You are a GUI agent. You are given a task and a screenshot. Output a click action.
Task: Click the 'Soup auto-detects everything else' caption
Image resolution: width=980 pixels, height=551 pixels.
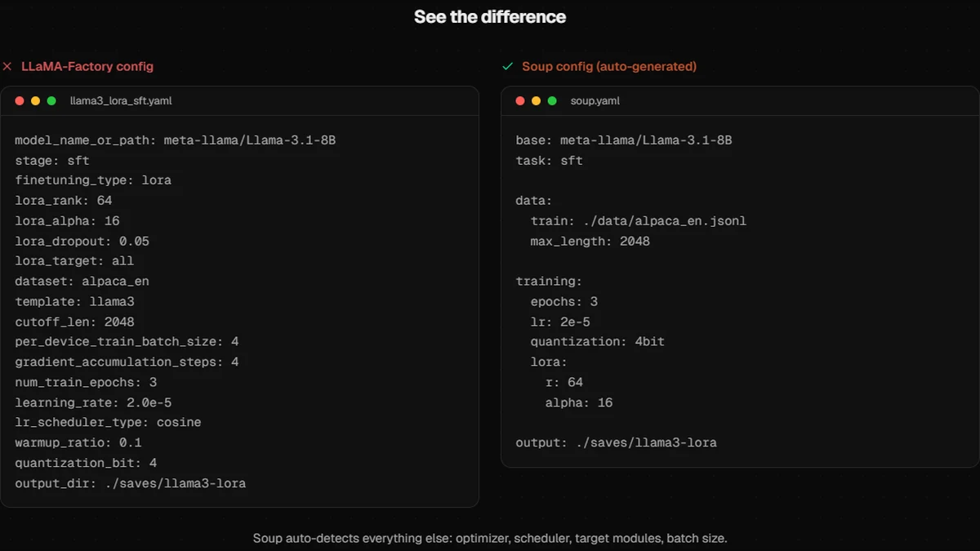click(x=490, y=539)
